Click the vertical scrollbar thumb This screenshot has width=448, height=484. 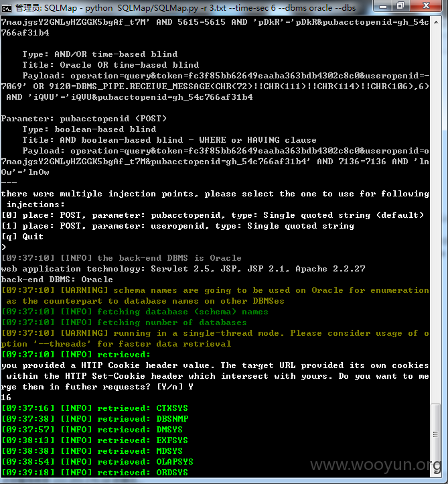pyautogui.click(x=436, y=434)
